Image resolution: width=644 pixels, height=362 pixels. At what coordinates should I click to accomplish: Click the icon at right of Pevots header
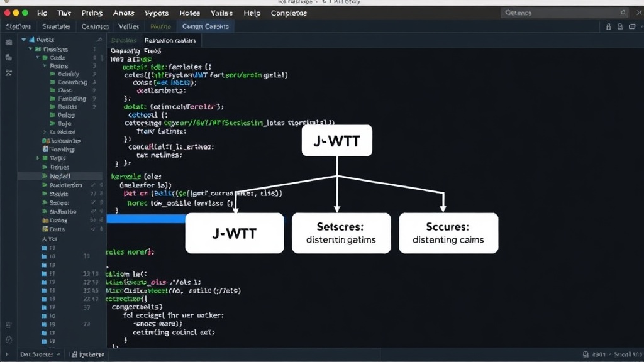pos(99,40)
